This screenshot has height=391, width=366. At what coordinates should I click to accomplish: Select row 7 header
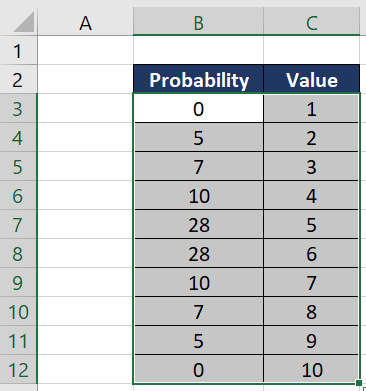pos(18,224)
